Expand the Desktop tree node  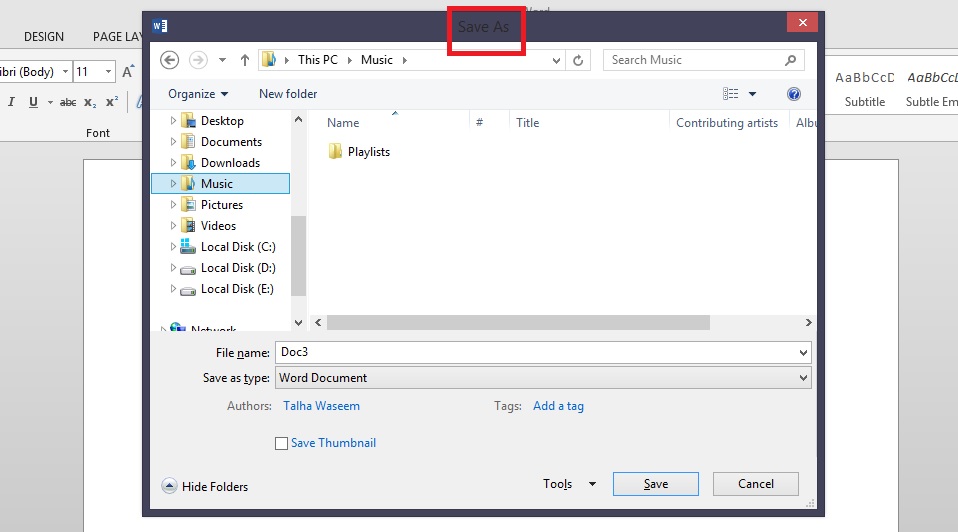pos(173,121)
